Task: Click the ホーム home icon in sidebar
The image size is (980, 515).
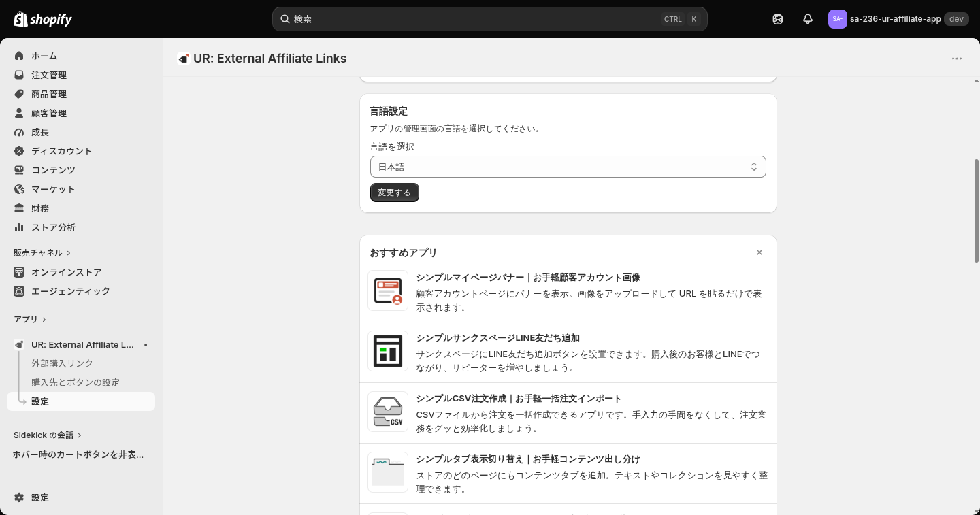Action: pyautogui.click(x=19, y=56)
